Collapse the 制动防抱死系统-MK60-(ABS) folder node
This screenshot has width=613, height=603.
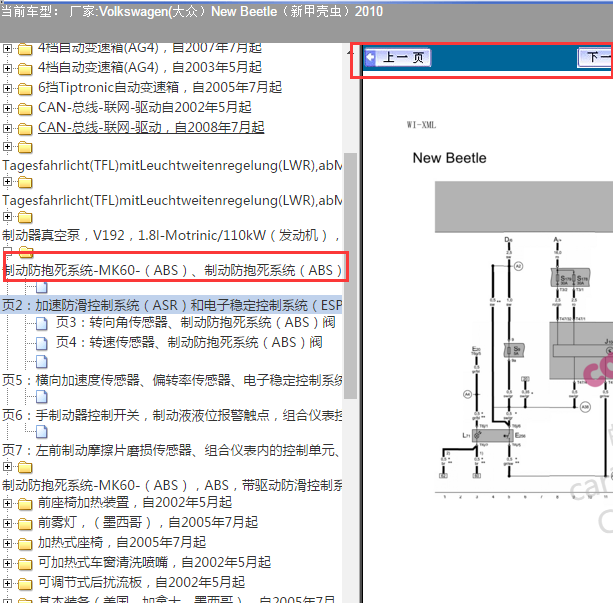pyautogui.click(x=7, y=251)
